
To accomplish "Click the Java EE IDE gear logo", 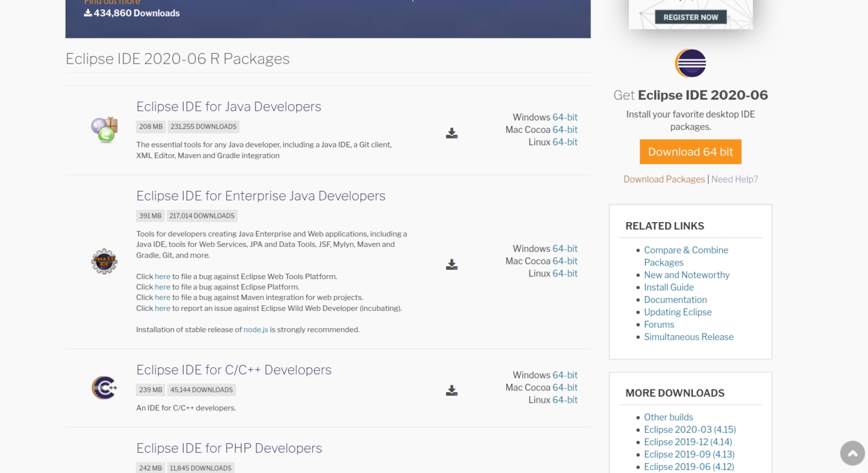I will point(105,261).
